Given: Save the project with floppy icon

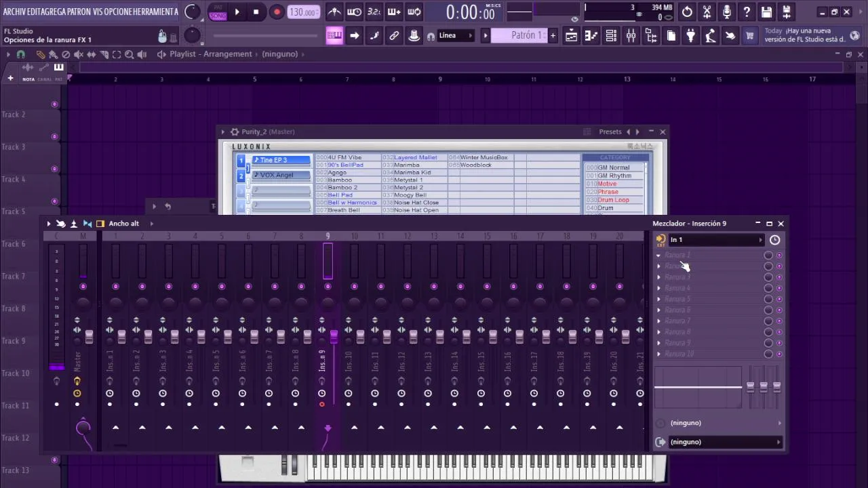Looking at the screenshot, I should pos(766,12).
